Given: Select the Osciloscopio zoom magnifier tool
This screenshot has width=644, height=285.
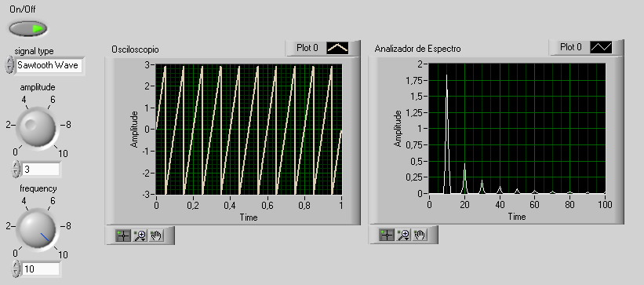Looking at the screenshot, I should tap(140, 236).
